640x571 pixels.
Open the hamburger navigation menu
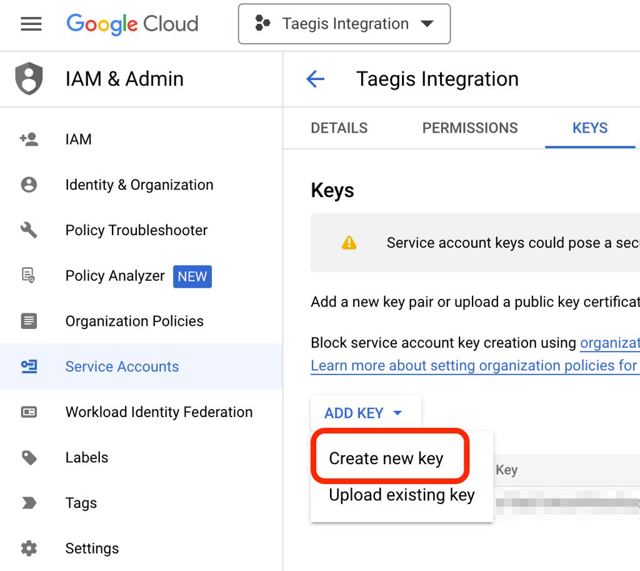(31, 24)
